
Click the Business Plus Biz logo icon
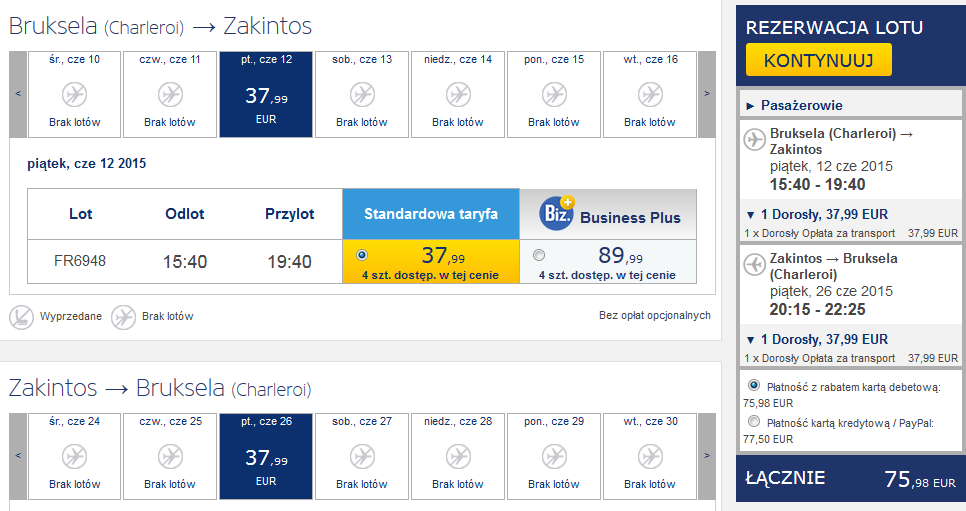pyautogui.click(x=557, y=213)
